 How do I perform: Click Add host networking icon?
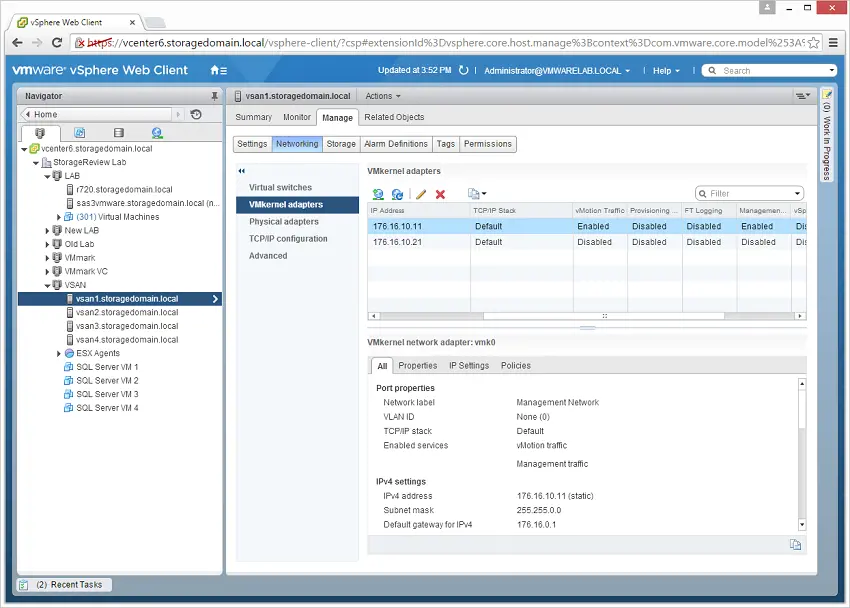coord(378,194)
